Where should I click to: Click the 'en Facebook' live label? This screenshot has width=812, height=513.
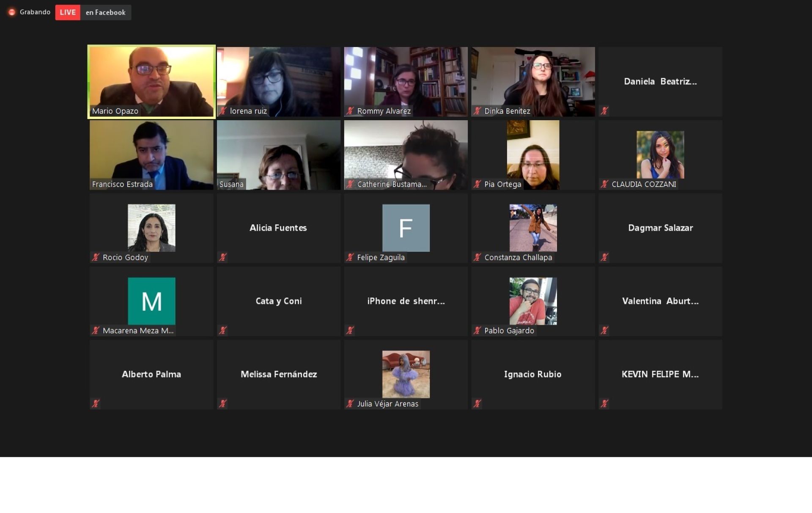point(105,12)
